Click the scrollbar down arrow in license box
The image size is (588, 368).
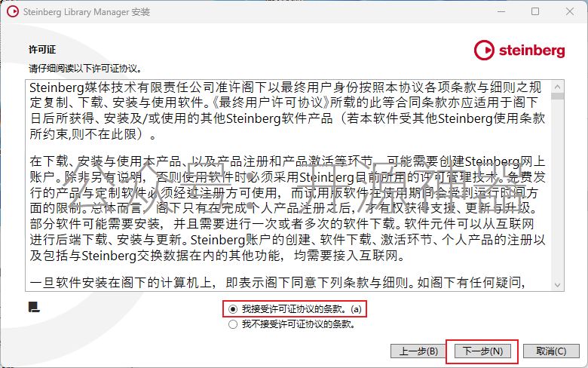[x=558, y=285]
